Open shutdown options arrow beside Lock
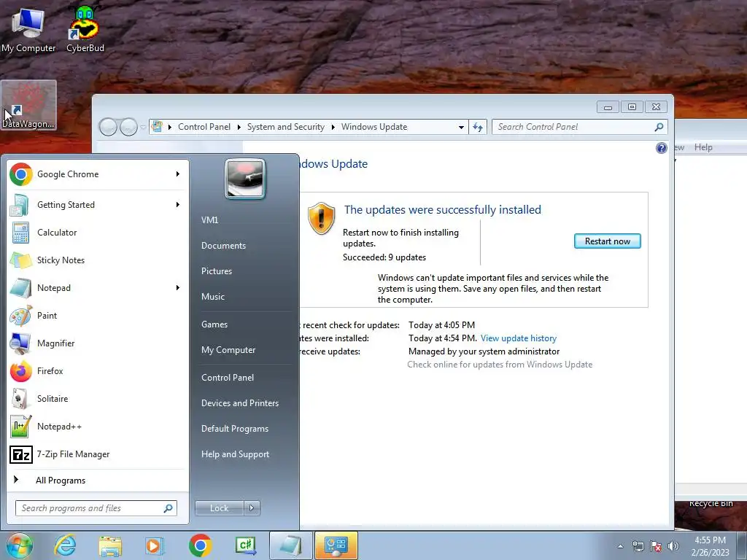747x560 pixels. point(252,508)
